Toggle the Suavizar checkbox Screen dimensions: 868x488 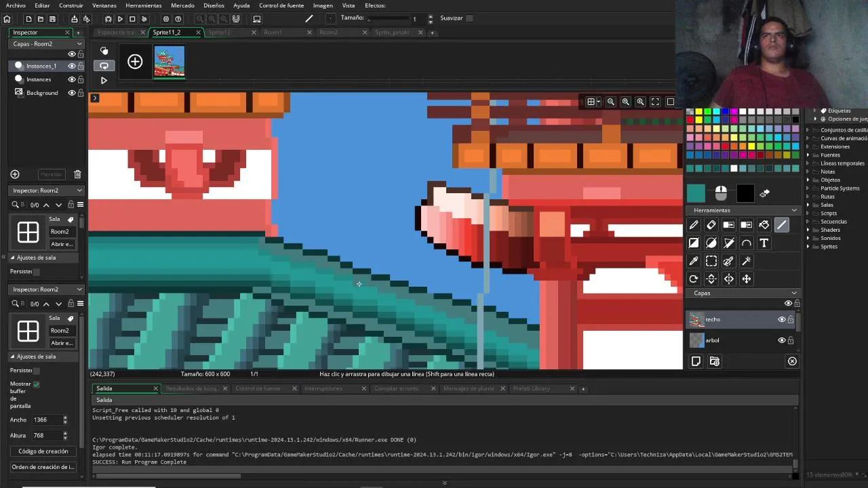469,18
